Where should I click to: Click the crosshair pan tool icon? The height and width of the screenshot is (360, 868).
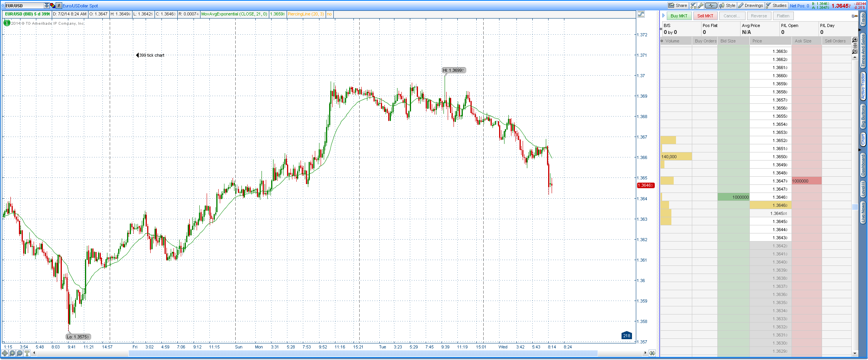click(x=5, y=353)
